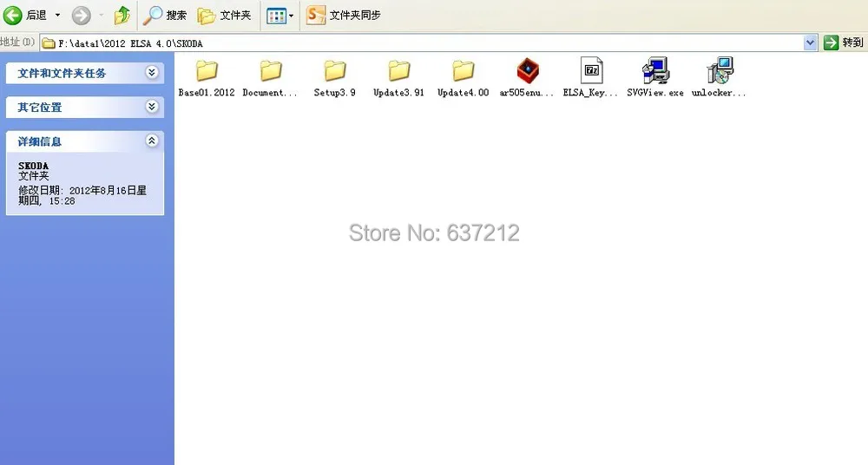Viewport: 868px width, 465px height.
Task: Go up one folder level
Action: pyautogui.click(x=122, y=16)
